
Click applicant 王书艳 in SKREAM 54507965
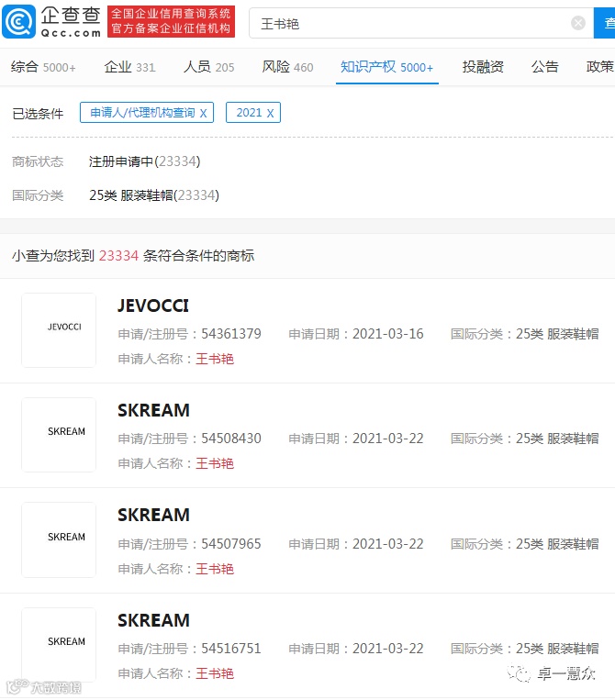point(215,569)
